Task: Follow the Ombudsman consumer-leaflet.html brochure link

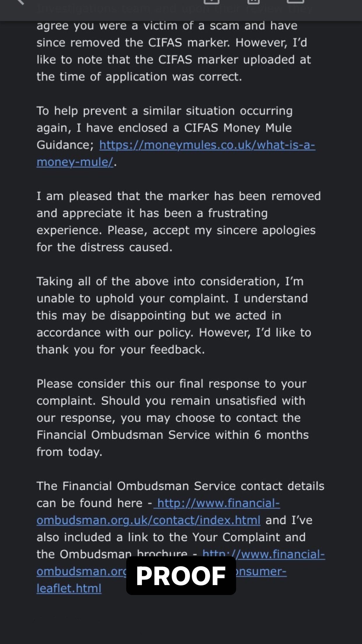Action: (x=69, y=588)
